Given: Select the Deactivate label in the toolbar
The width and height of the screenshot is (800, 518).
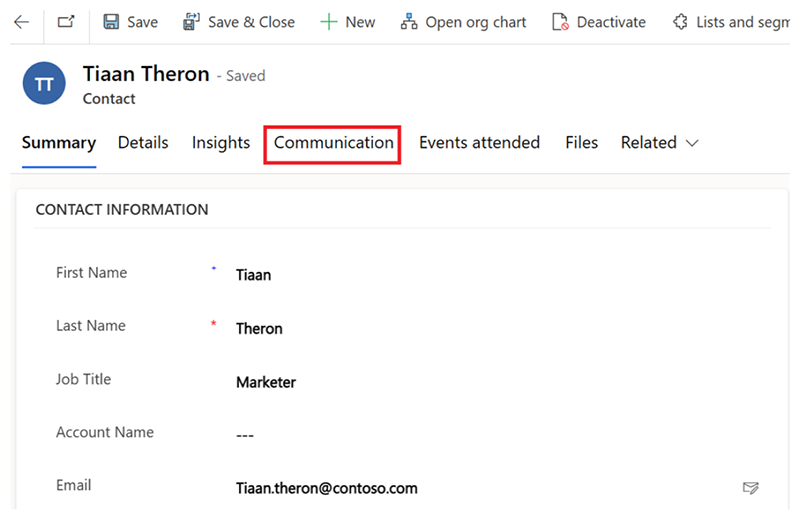Looking at the screenshot, I should pyautogui.click(x=611, y=22).
